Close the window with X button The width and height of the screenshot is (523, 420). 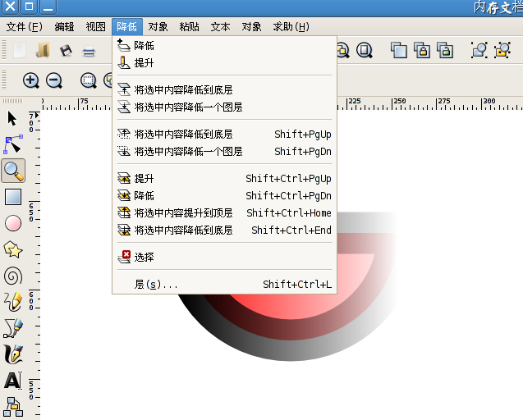[x=11, y=7]
